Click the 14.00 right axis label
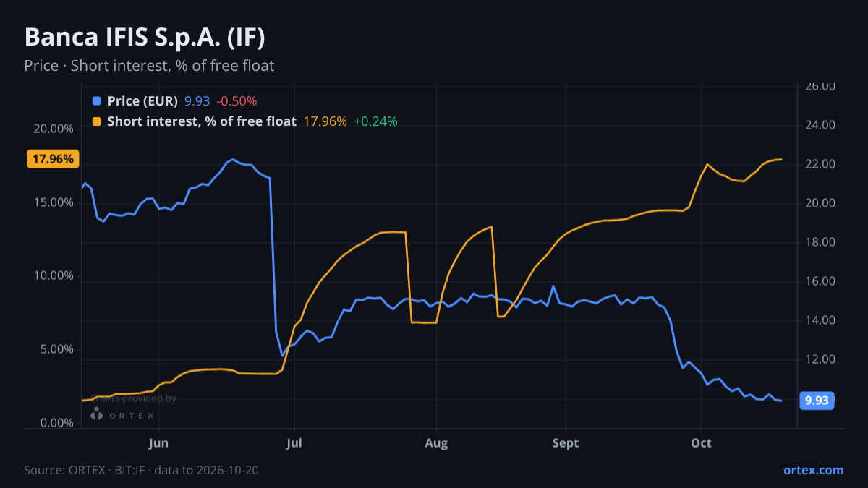 tap(820, 320)
